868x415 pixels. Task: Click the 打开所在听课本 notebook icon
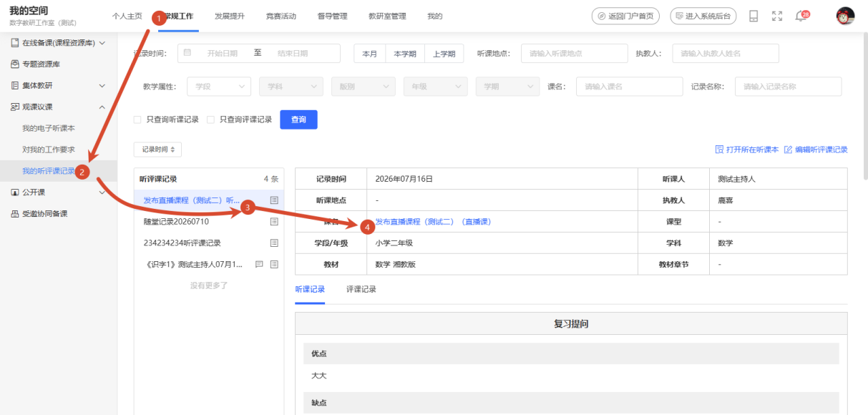719,150
